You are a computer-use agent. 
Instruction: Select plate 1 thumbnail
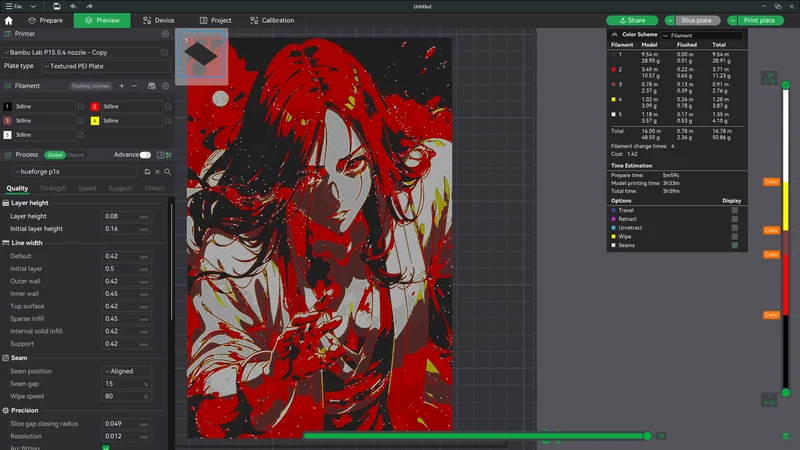202,55
